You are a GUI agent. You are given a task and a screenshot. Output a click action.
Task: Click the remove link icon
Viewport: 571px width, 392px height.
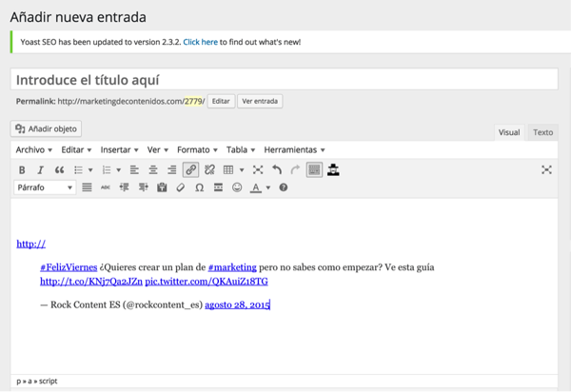[209, 169]
